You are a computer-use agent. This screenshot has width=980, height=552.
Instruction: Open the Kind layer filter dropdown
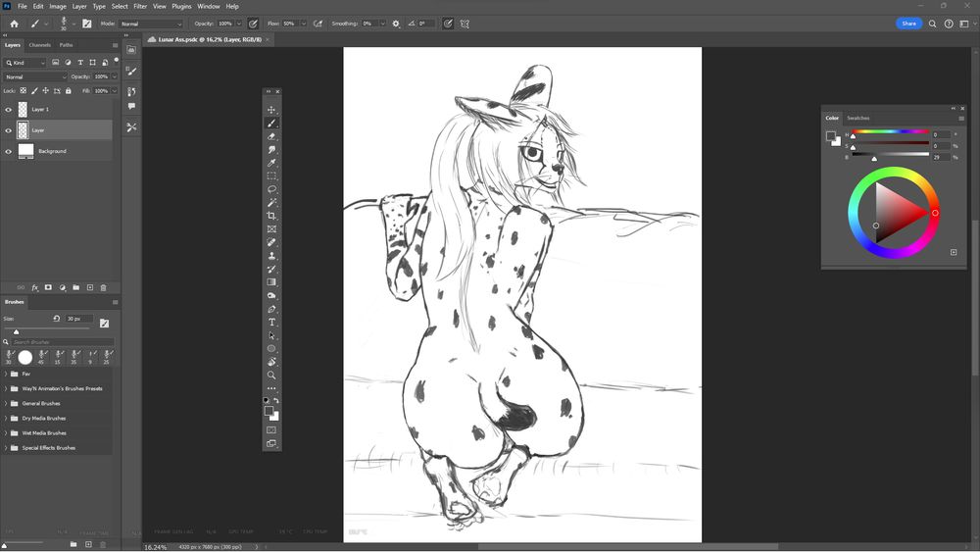coord(25,63)
